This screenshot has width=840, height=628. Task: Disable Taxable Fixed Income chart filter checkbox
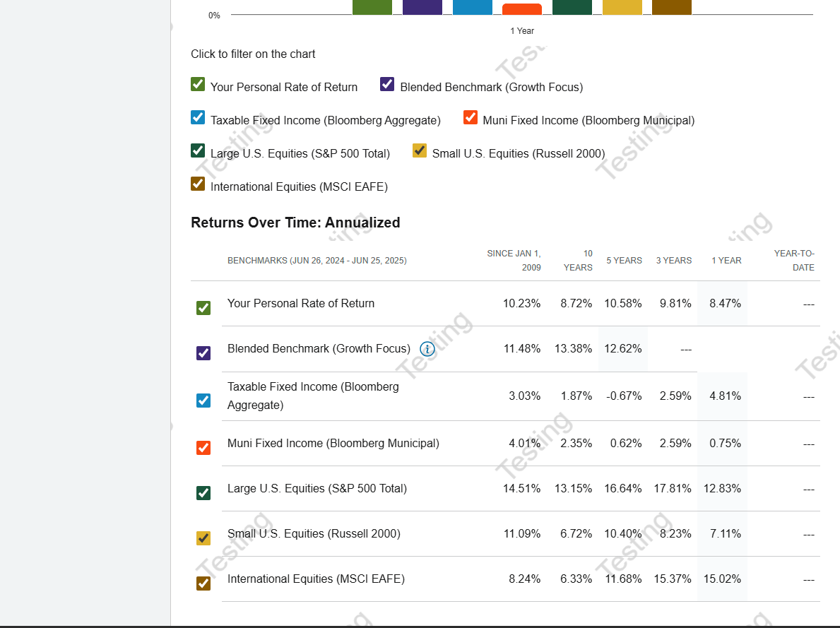(x=198, y=118)
